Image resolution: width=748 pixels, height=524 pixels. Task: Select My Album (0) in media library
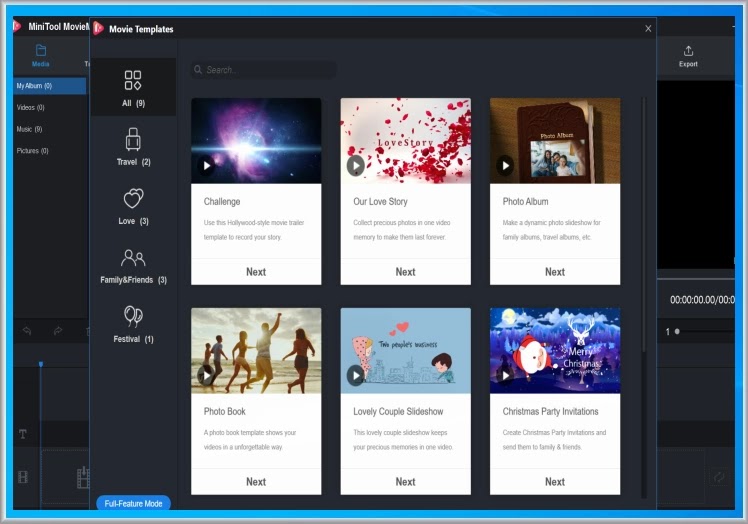coord(50,86)
